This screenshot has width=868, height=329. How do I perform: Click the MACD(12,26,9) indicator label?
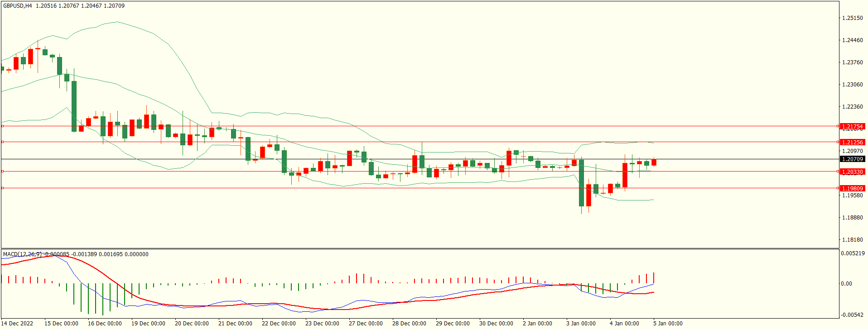tap(22, 254)
